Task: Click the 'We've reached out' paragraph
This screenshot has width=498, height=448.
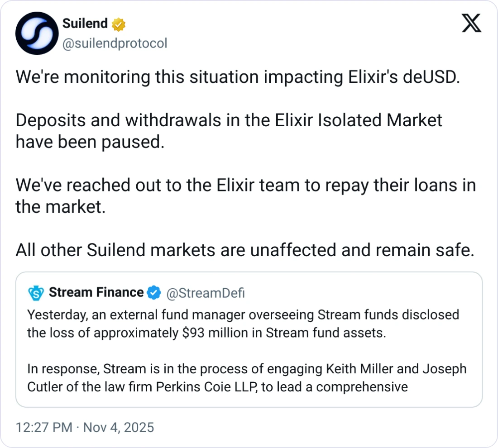Action: [x=245, y=196]
